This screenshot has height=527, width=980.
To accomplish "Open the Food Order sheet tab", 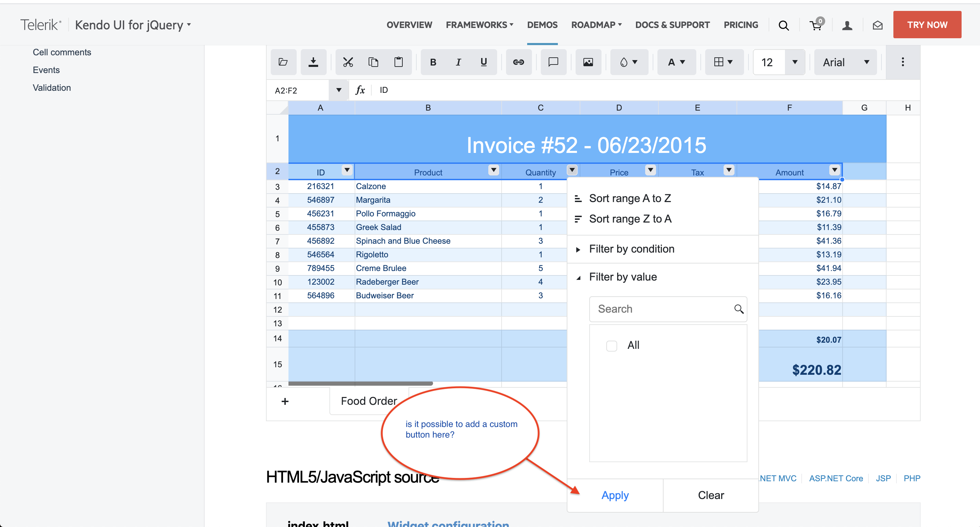I will point(369,401).
